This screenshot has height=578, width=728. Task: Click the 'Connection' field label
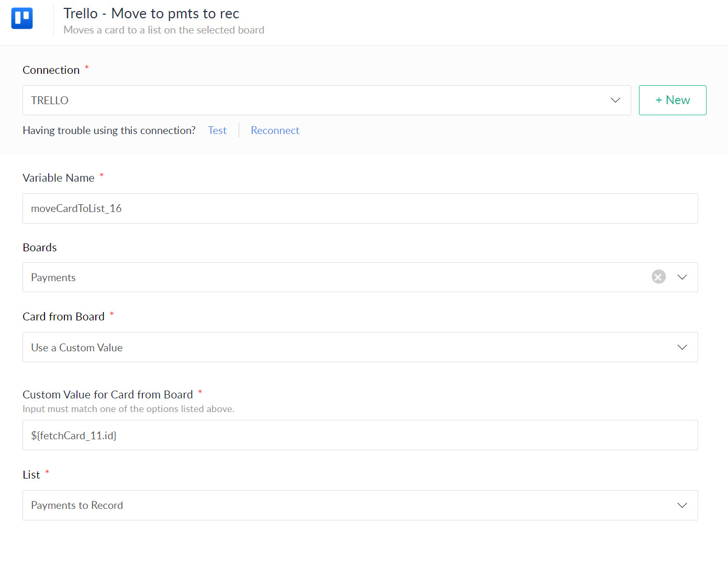click(51, 70)
